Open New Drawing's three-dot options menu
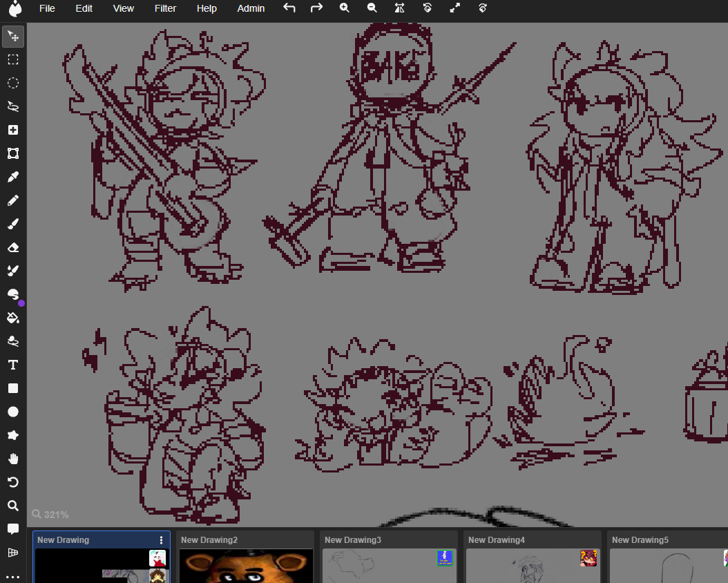Image resolution: width=728 pixels, height=583 pixels. (161, 540)
